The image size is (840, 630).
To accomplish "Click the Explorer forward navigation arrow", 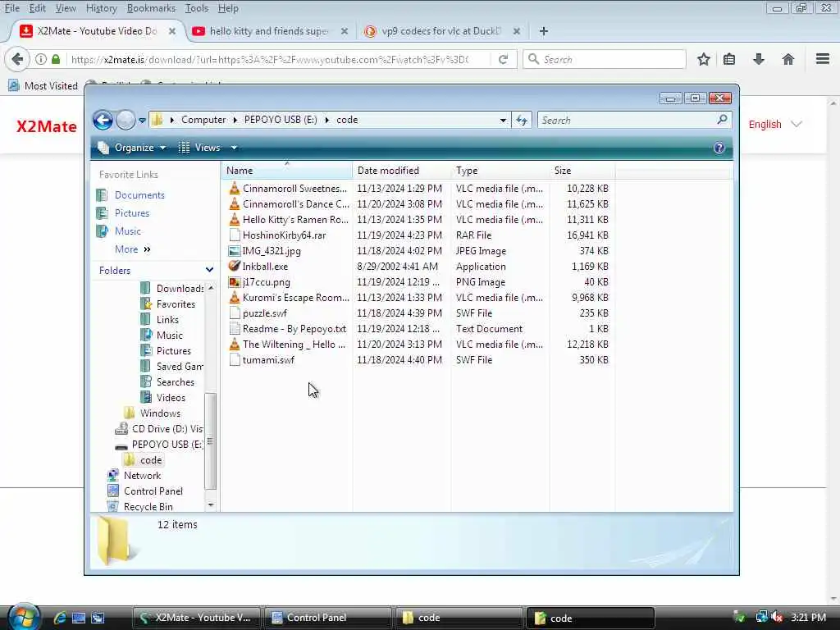I will click(126, 120).
